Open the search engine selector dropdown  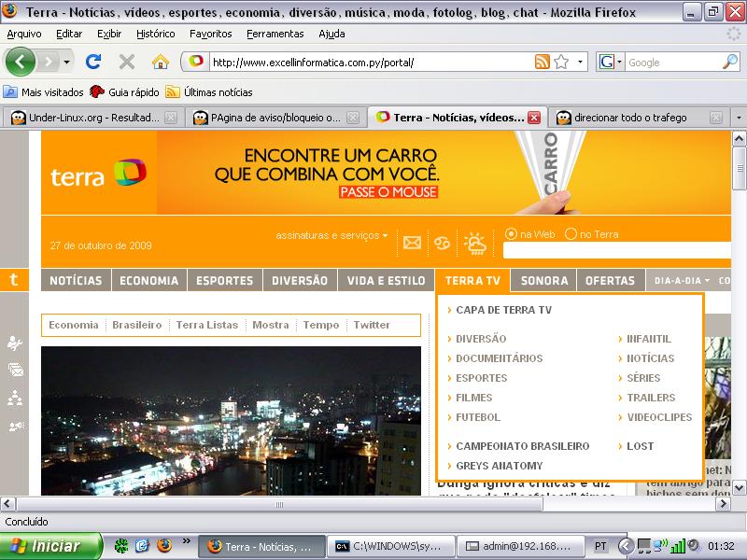[x=619, y=62]
